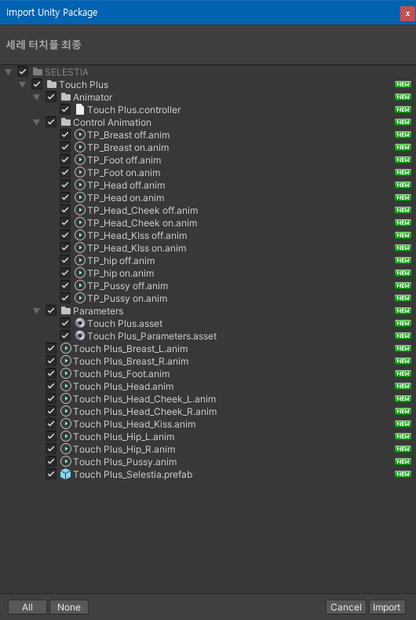Select the TP_Head_Cheek on.anim entry
The image size is (416, 620).
pyautogui.click(x=142, y=223)
